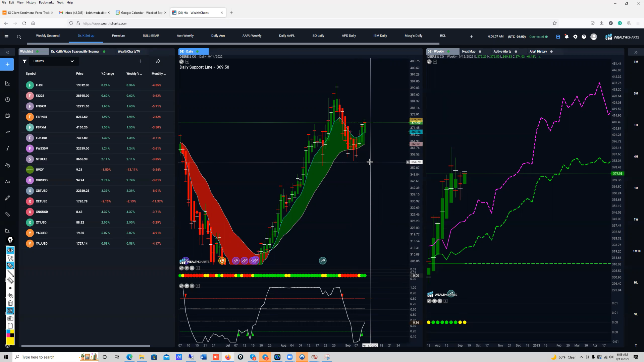Click the camera screenshot annotation icon
The image size is (644, 362).
pos(10,318)
